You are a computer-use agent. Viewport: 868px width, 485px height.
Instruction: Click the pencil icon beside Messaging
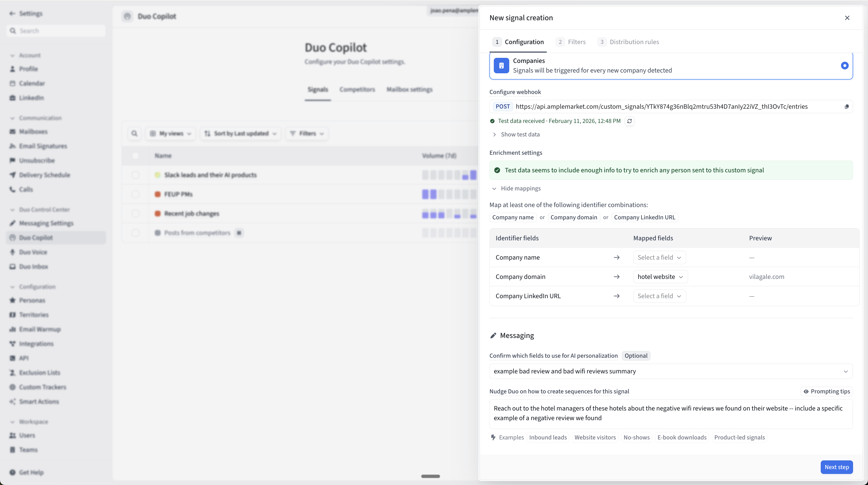pyautogui.click(x=493, y=336)
